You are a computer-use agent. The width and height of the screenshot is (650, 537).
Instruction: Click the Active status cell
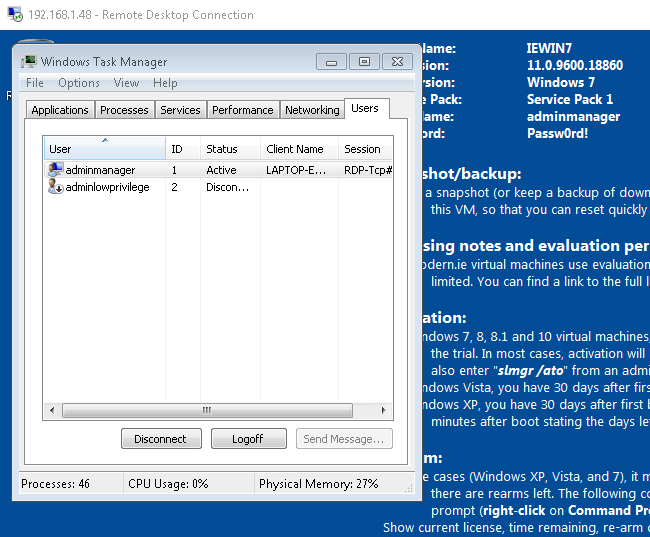[221, 170]
